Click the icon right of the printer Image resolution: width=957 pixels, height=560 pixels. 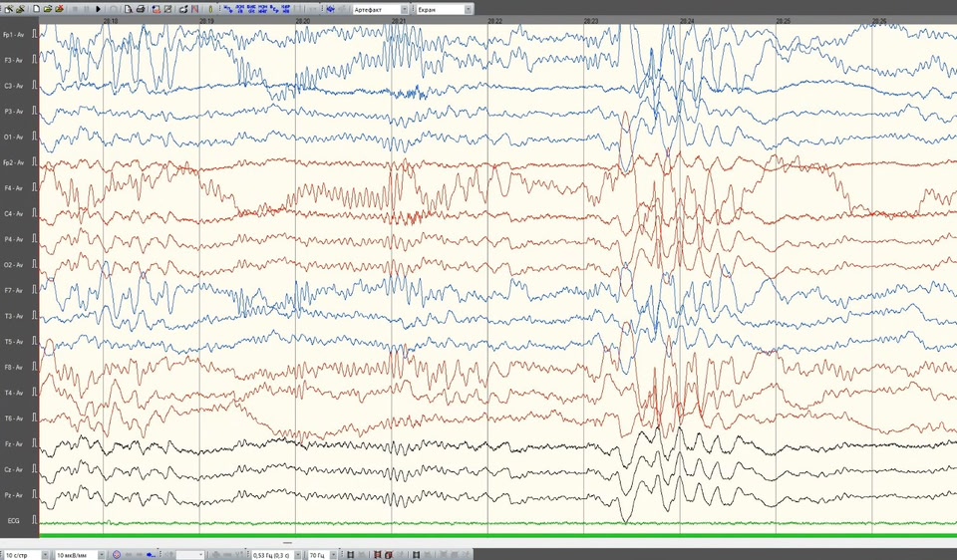pyautogui.click(x=157, y=9)
